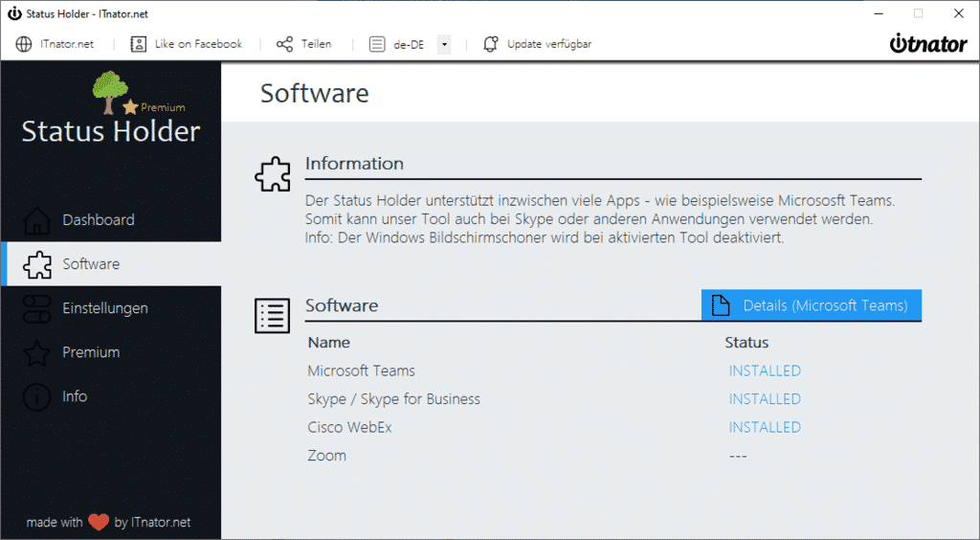This screenshot has height=540, width=980.
Task: Click the red heart icon in footer
Action: click(99, 522)
